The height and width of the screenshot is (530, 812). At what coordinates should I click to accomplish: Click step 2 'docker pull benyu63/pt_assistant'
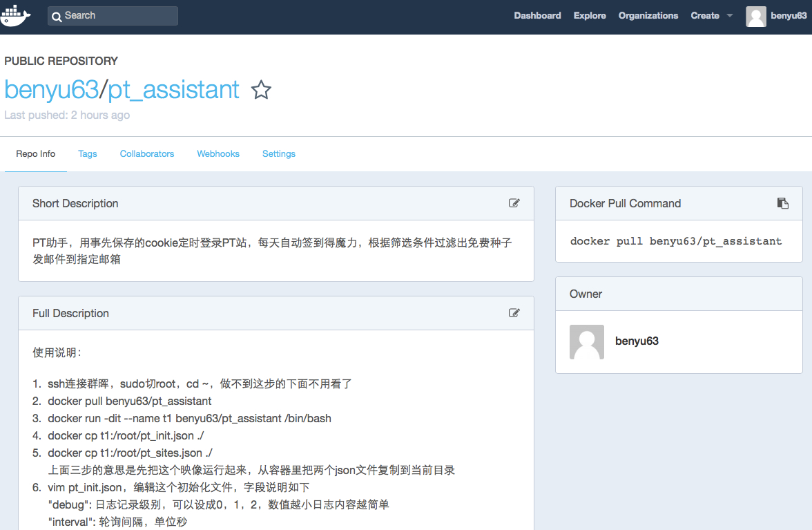[130, 401]
